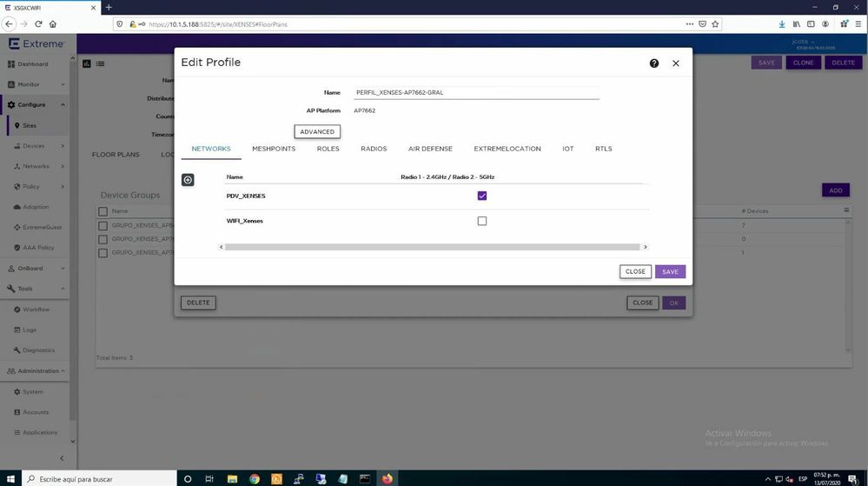Click the Delete button in background dialog

click(198, 303)
